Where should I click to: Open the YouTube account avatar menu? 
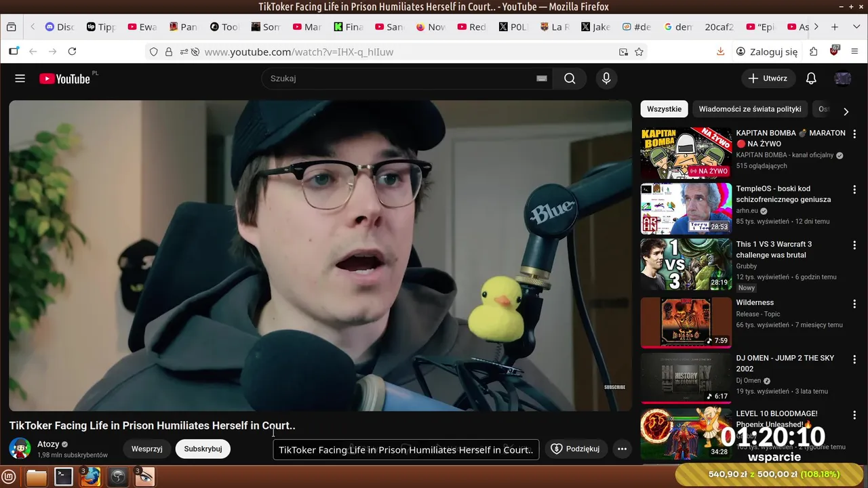click(x=843, y=79)
